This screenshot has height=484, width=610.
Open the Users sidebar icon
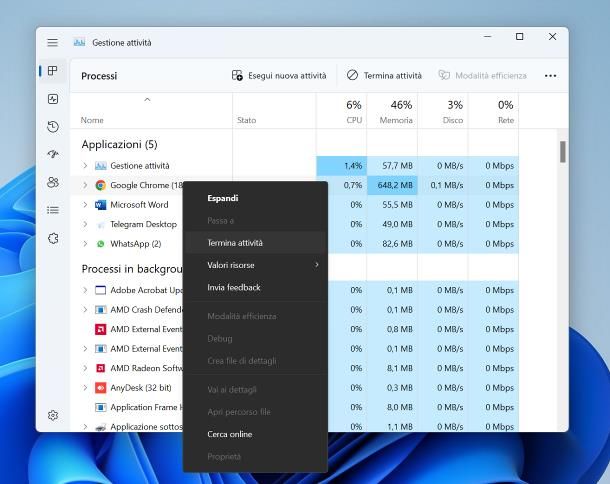pos(53,182)
